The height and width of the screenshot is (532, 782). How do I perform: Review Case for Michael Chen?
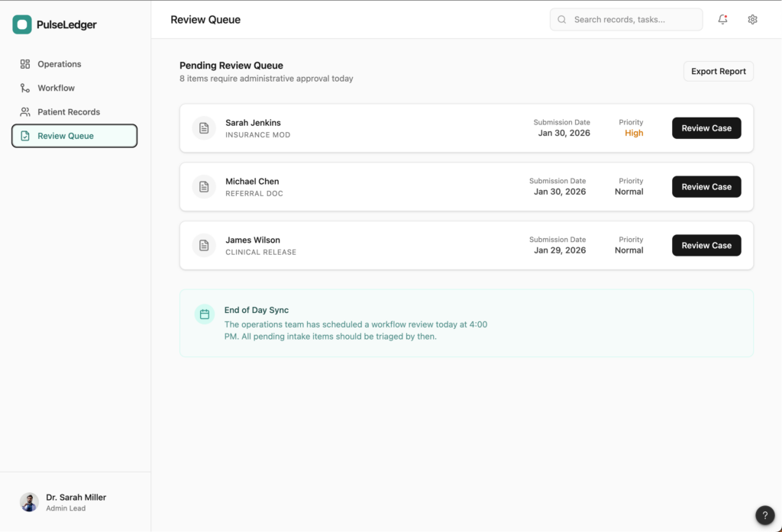coord(706,187)
